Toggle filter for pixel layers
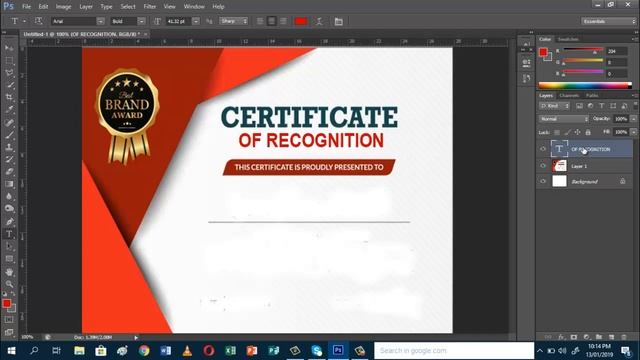 click(x=579, y=106)
